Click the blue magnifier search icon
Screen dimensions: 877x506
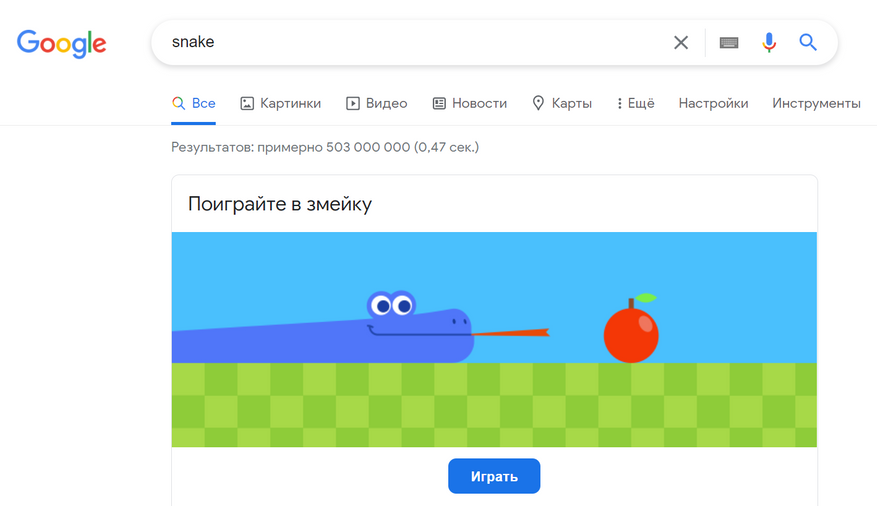[808, 42]
